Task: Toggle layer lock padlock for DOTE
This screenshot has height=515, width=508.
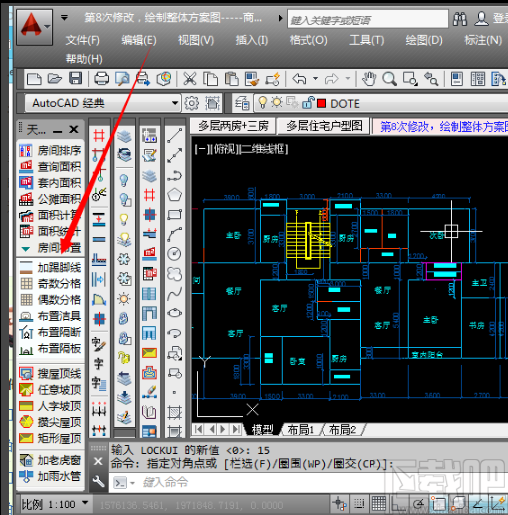Action: (x=308, y=103)
